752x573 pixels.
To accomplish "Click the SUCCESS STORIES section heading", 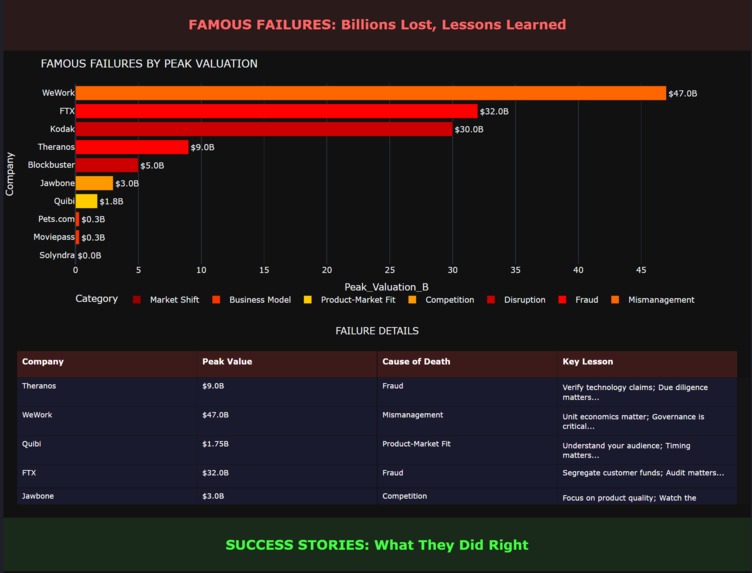I will tap(377, 545).
